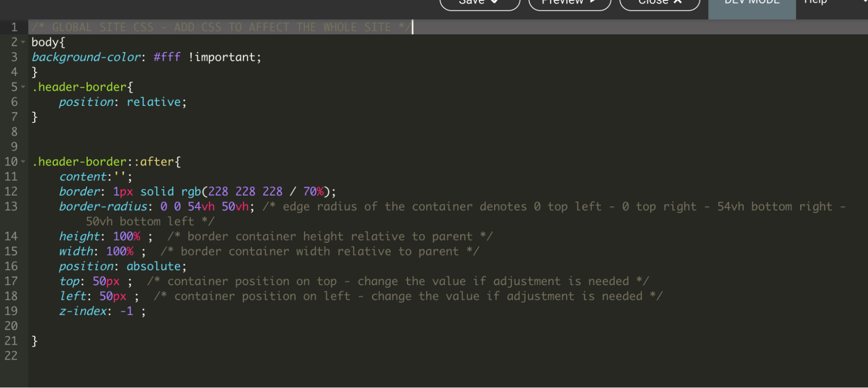Open the site Preview
This screenshot has width=868, height=388.
coord(570,2)
